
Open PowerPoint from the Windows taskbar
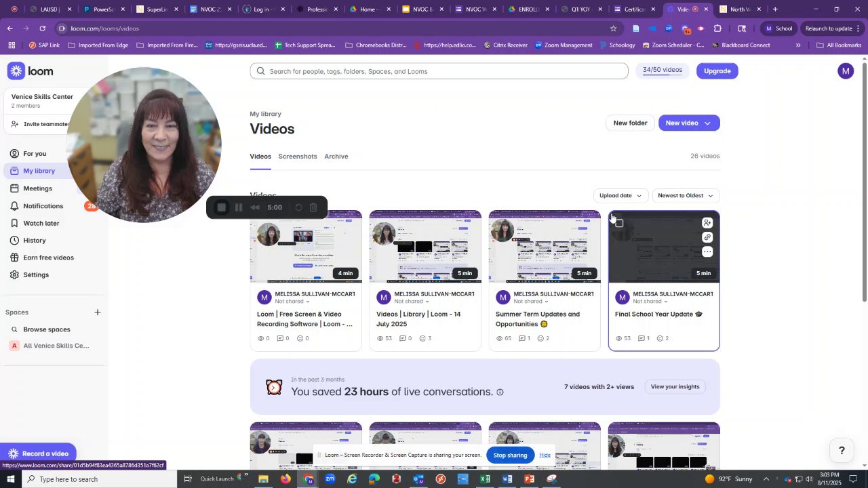[530, 479]
